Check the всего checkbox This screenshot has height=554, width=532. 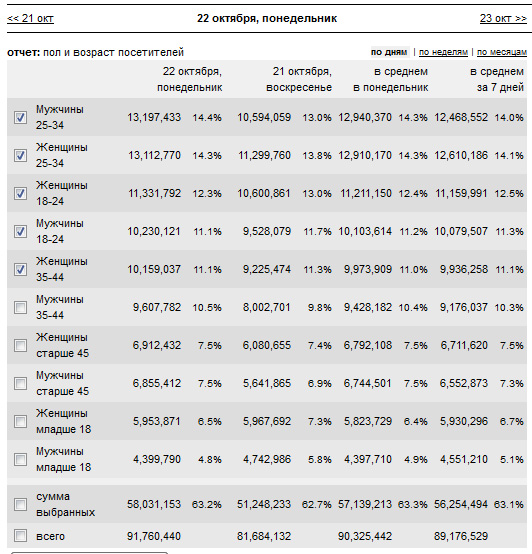20,536
